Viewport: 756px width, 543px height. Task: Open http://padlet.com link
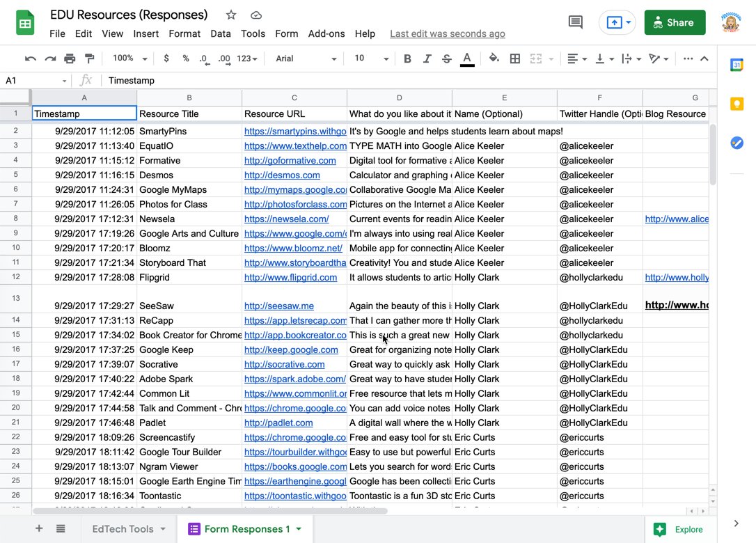point(278,423)
